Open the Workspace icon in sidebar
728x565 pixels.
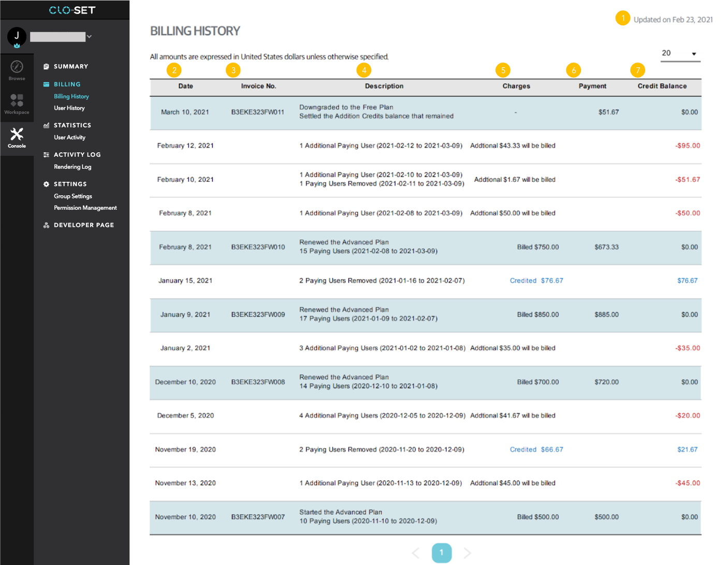17,100
